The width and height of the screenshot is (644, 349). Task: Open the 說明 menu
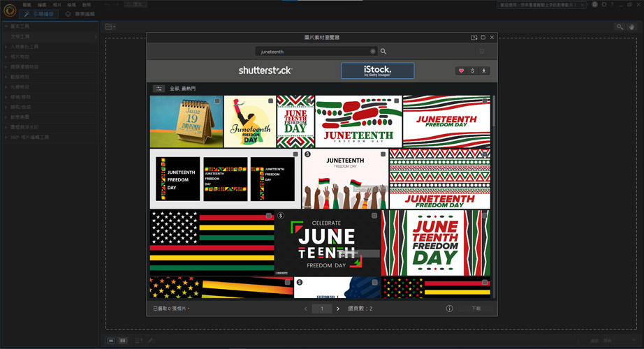click(x=86, y=5)
